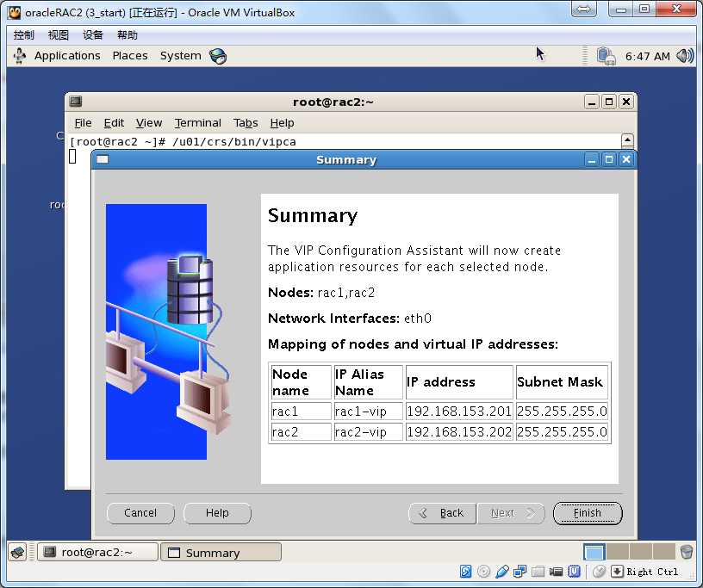Click the Right Ctrl host key label
The height and width of the screenshot is (588, 703).
point(652,572)
